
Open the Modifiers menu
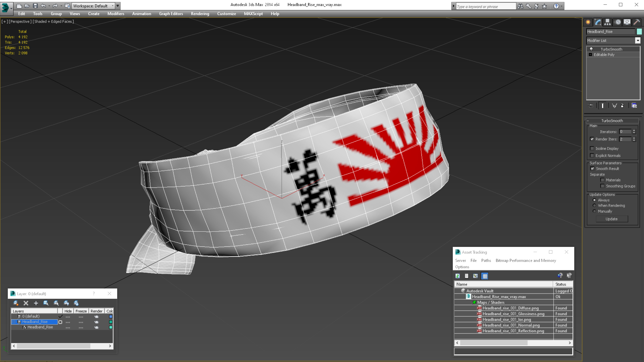116,14
